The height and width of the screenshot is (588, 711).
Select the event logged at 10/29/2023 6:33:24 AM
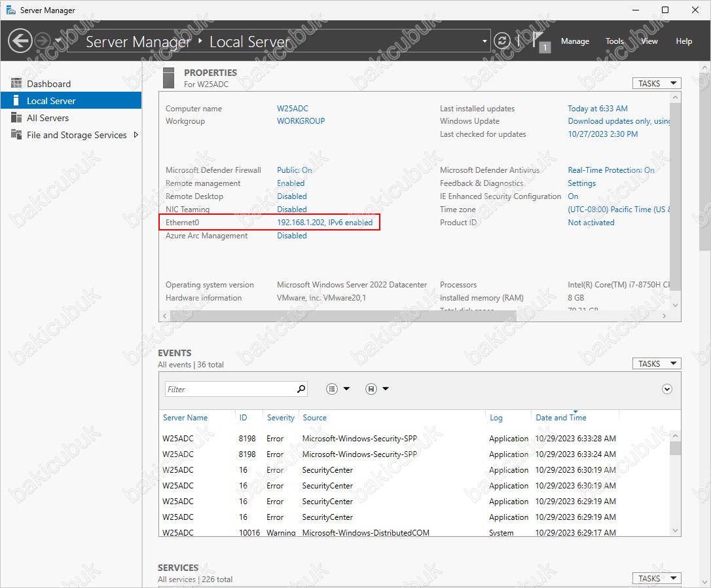point(414,454)
